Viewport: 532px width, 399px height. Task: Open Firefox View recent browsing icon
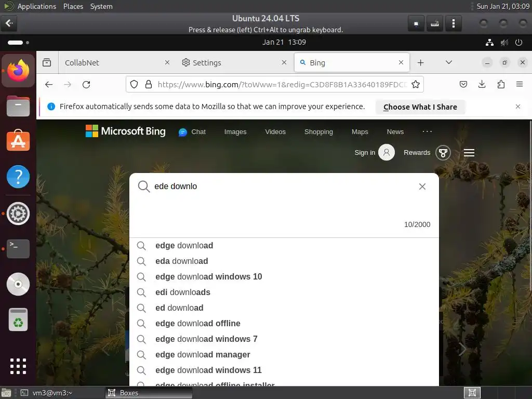47,62
